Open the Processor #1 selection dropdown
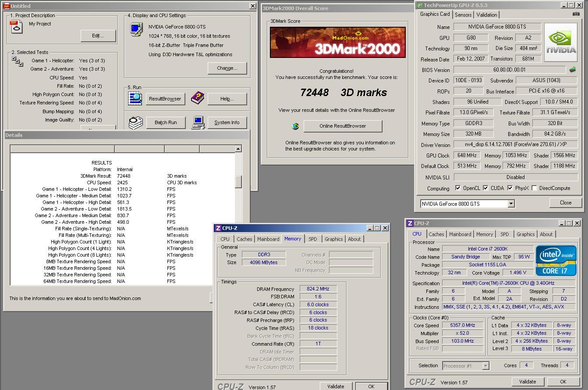Screen dimensions: 588x390 tap(485, 365)
